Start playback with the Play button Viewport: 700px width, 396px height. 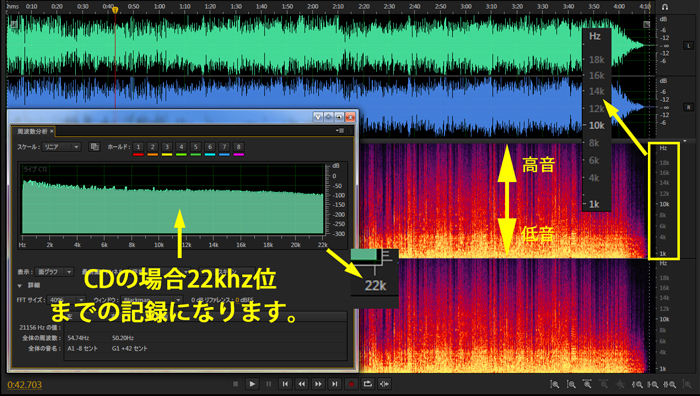click(252, 383)
